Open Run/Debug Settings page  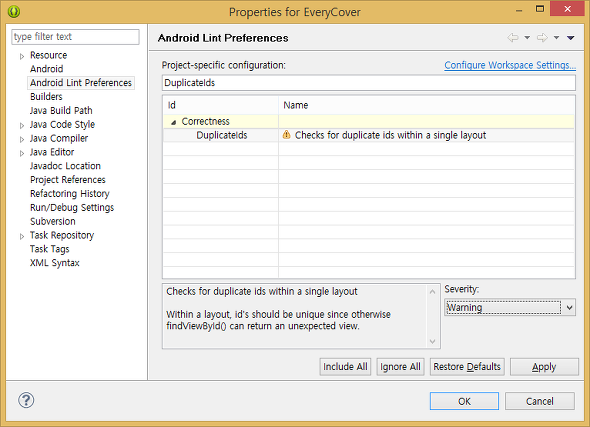[72, 208]
